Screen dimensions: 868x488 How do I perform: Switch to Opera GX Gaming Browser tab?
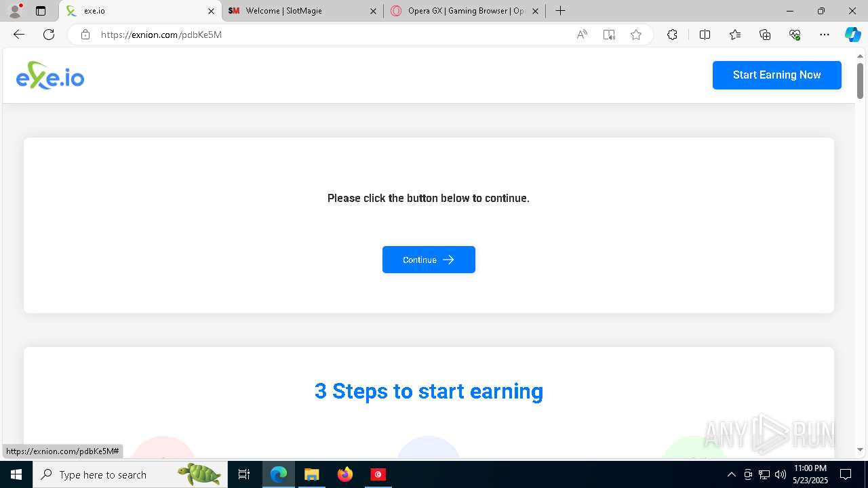point(465,11)
